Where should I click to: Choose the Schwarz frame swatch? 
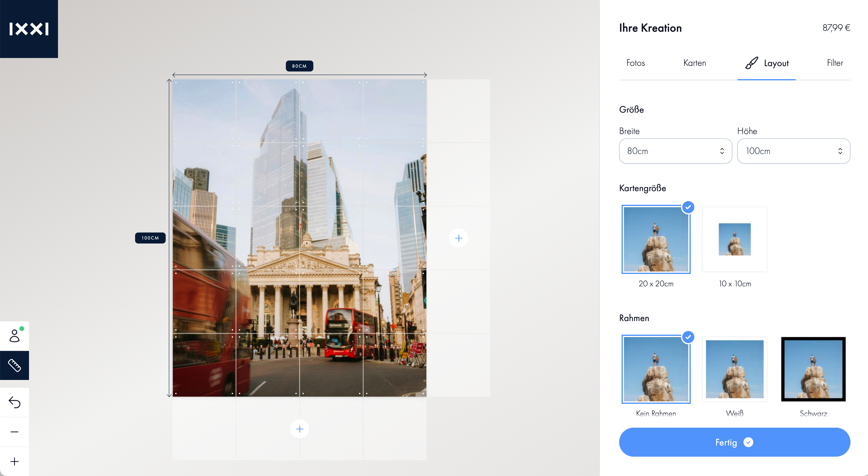pos(813,369)
